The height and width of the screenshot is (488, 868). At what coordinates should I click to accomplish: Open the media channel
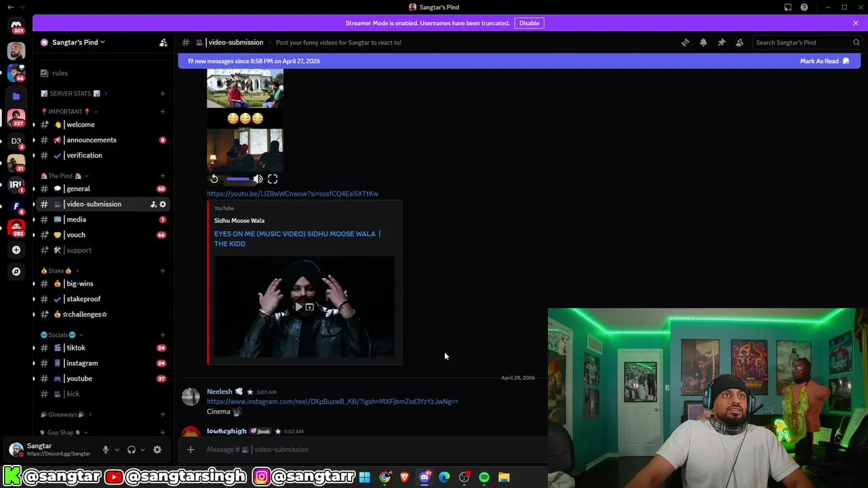[103, 220]
